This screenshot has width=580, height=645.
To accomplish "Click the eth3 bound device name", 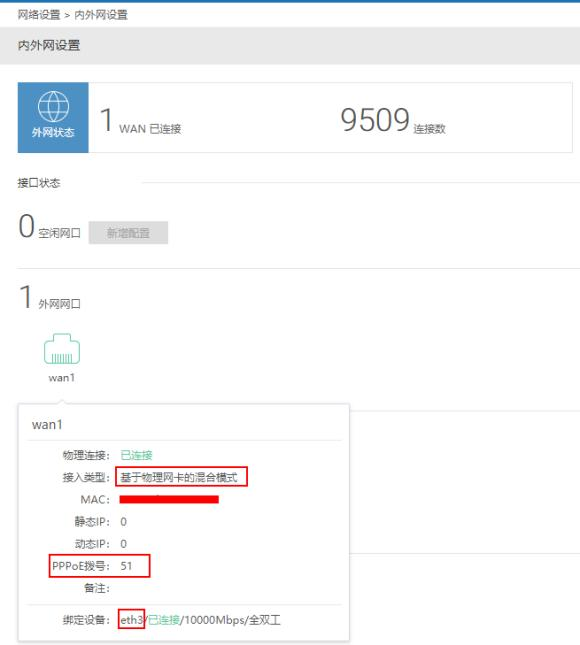I will [x=132, y=619].
